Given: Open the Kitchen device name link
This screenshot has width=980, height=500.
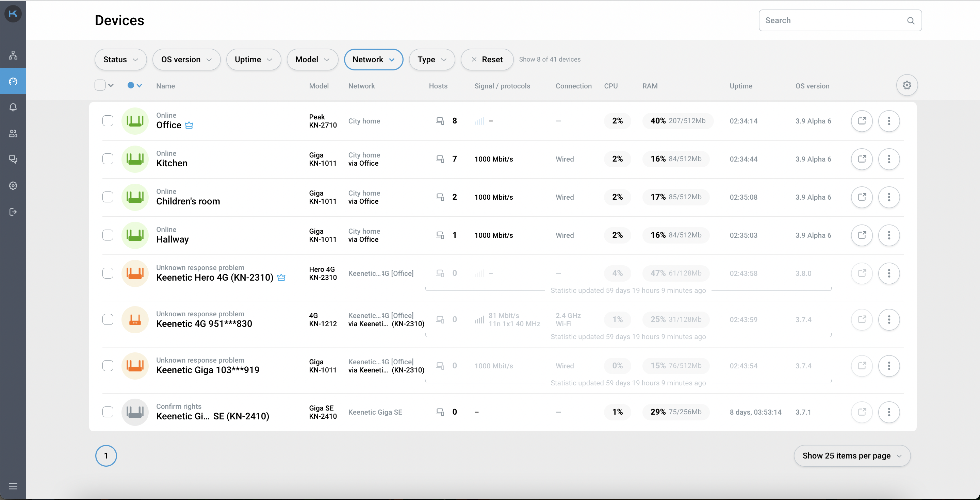Looking at the screenshot, I should click(172, 163).
